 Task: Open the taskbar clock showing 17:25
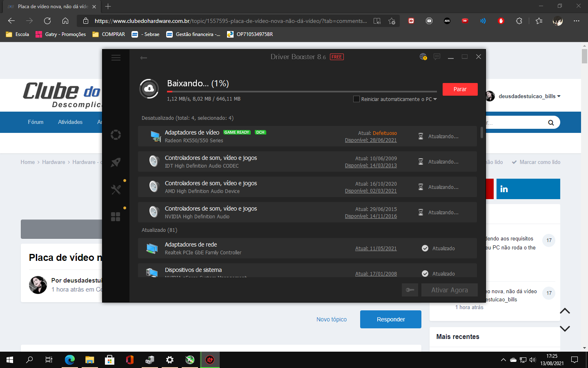pyautogui.click(x=552, y=360)
